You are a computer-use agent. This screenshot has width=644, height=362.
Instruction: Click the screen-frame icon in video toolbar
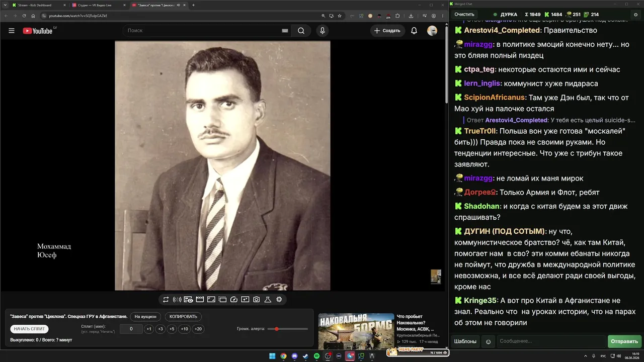tap(211, 300)
